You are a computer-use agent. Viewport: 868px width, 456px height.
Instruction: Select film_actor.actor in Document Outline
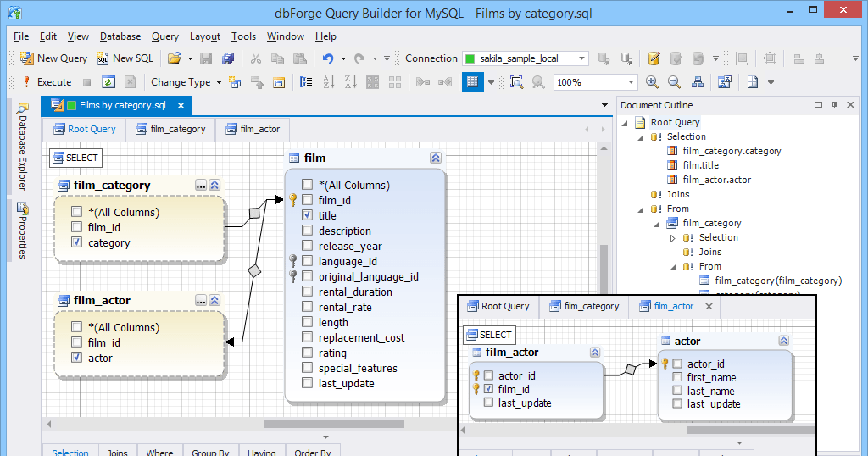tap(717, 180)
